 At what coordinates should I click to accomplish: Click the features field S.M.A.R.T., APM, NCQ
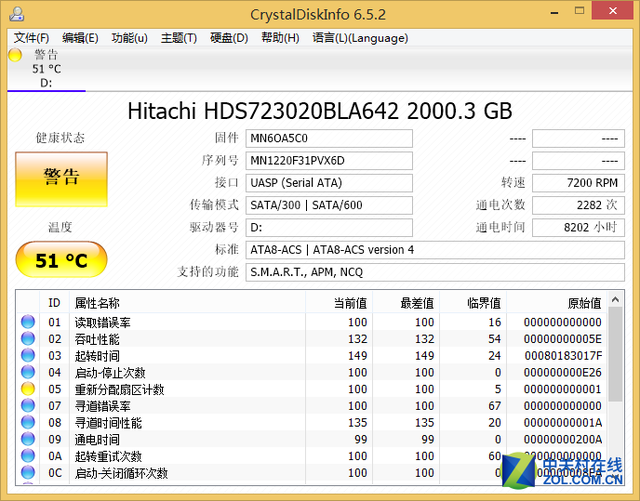(x=435, y=272)
